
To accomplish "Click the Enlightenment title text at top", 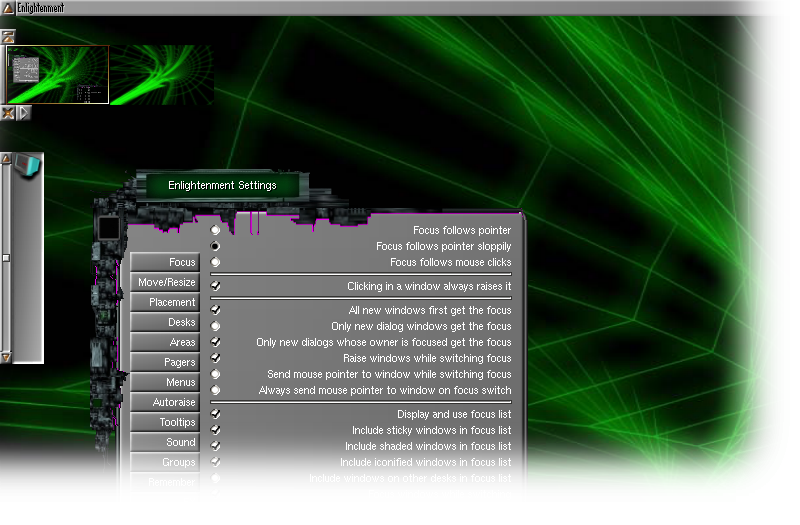I will (x=41, y=8).
